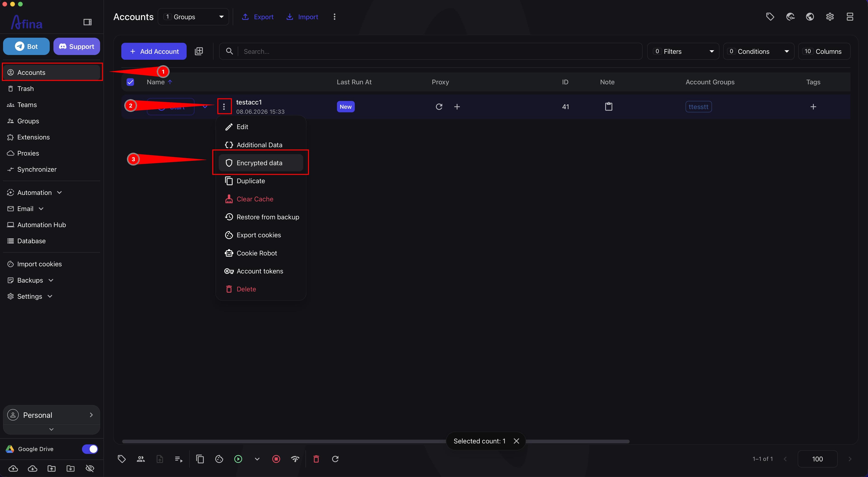Open the Personal workspace switcher
This screenshot has width=868, height=477.
pos(52,415)
